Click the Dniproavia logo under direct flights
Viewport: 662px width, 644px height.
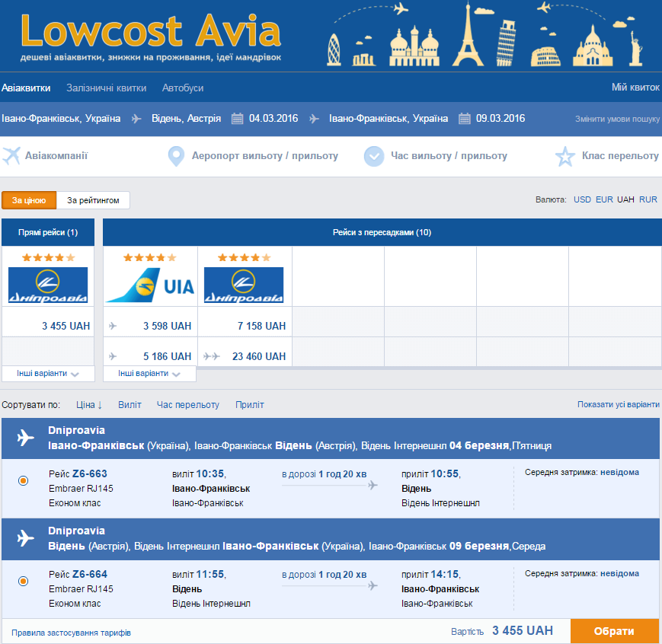(48, 285)
